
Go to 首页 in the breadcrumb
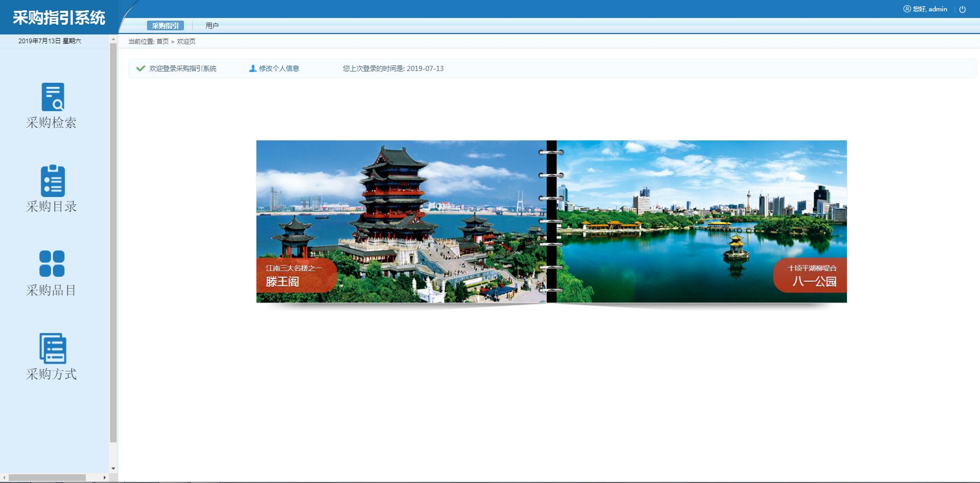(x=162, y=42)
